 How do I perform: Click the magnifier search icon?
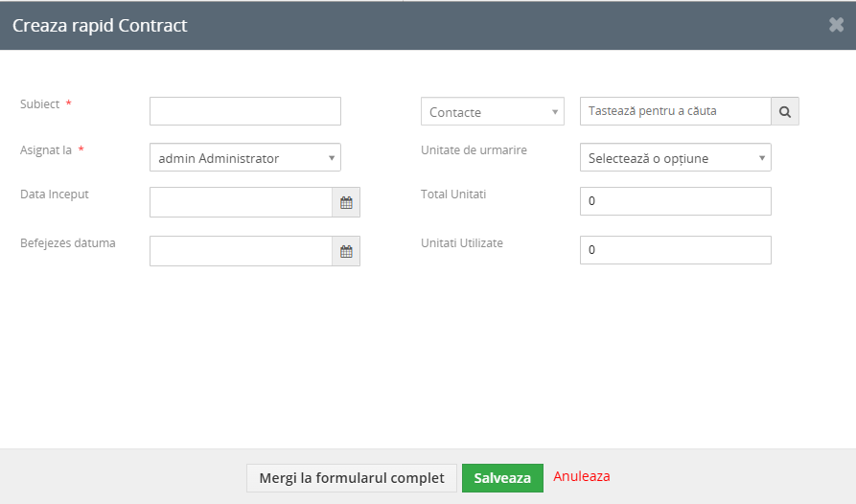[785, 111]
